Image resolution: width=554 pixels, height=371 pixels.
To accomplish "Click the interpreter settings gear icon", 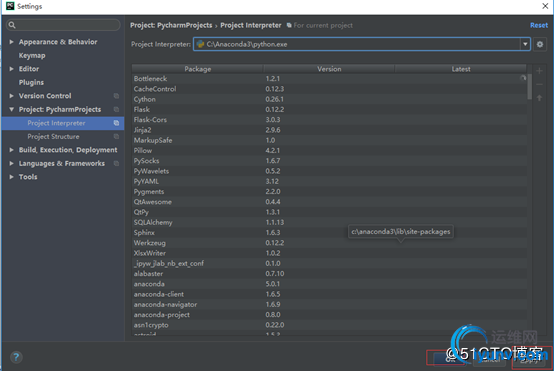I will [x=540, y=44].
